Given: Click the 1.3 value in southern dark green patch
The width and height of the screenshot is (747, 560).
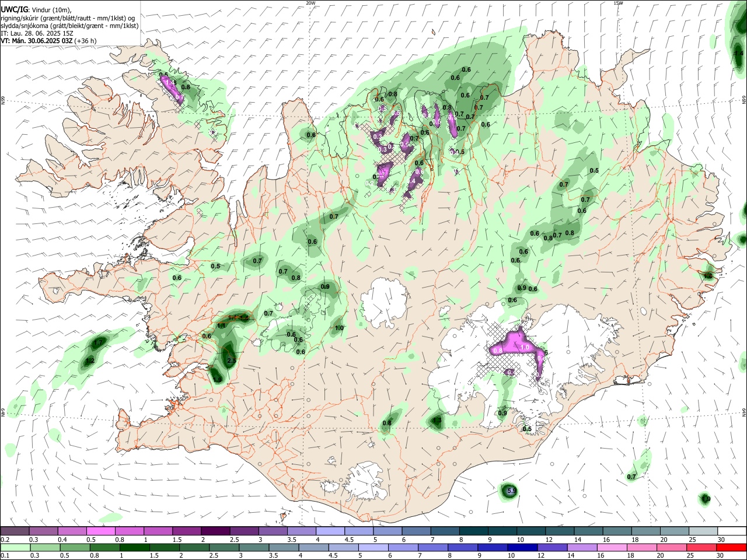Looking at the screenshot, I should tap(437, 420).
